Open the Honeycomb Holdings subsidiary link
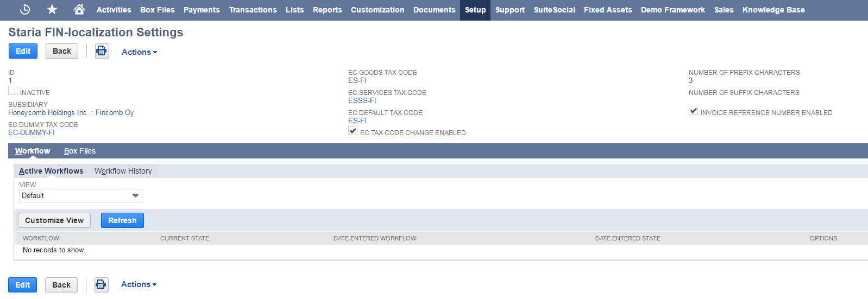 point(71,113)
